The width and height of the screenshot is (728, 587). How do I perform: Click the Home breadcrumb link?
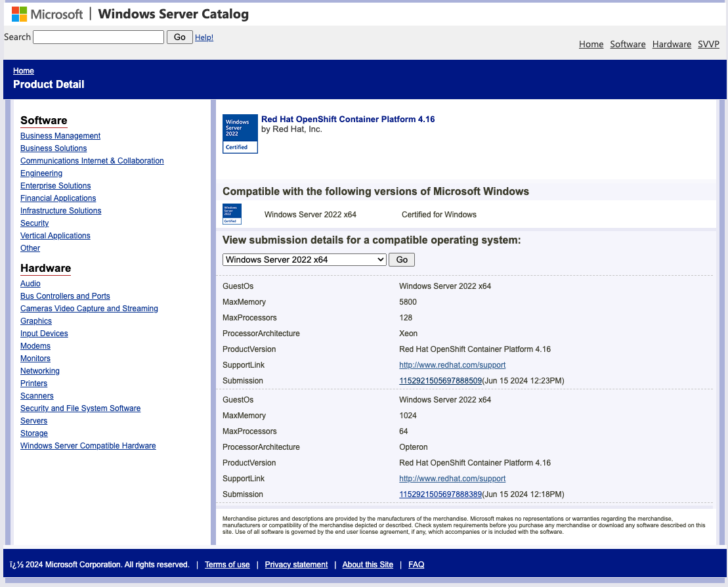coord(24,71)
